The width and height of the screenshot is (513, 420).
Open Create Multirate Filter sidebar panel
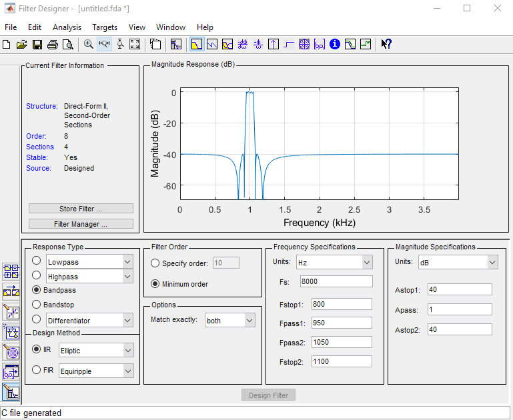pyautogui.click(x=11, y=271)
